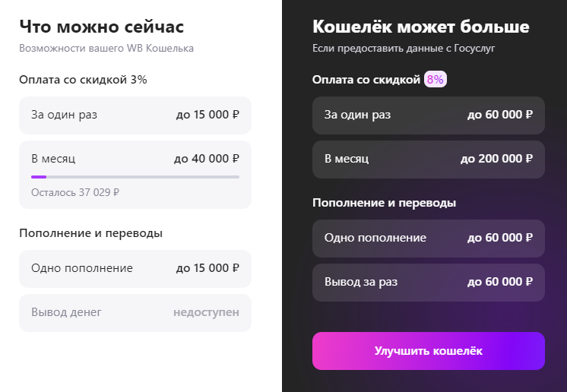Screen dimensions: 567x392
Task: Click the "В месяц" 200 000 ₽ row
Action: pyautogui.click(x=428, y=160)
